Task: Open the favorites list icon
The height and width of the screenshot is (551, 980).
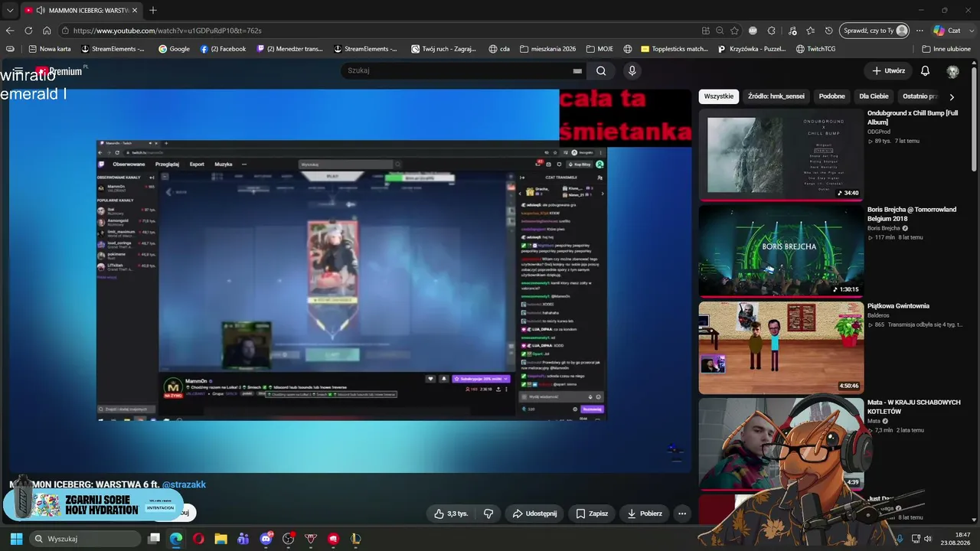Action: click(811, 31)
